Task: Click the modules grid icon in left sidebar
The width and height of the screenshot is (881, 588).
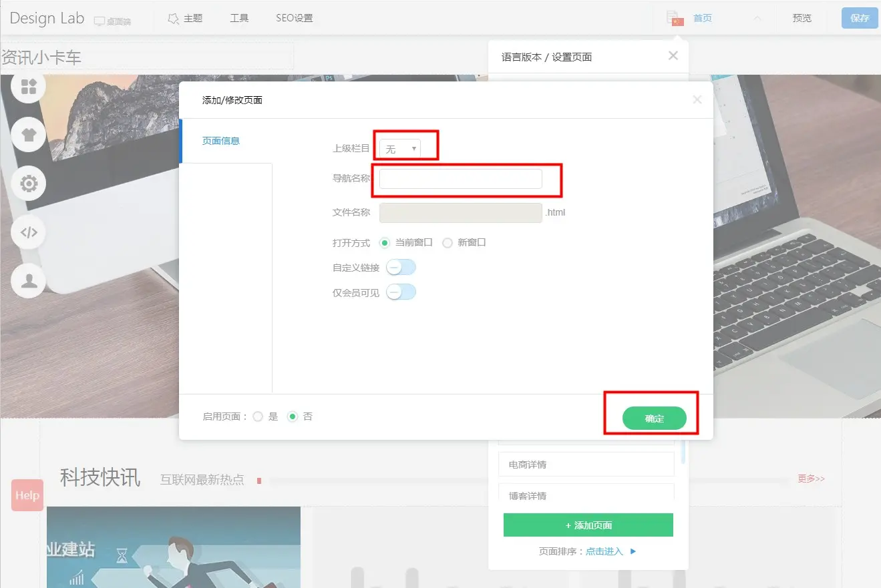Action: click(x=29, y=87)
